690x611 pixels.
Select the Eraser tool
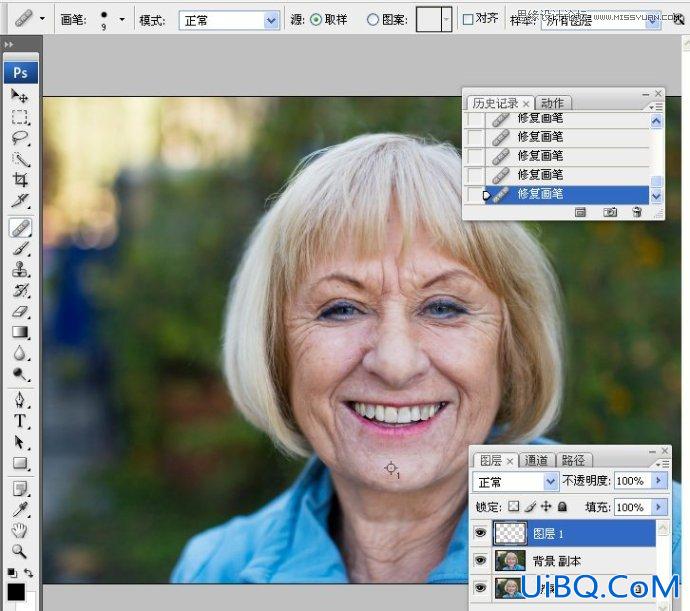19,312
